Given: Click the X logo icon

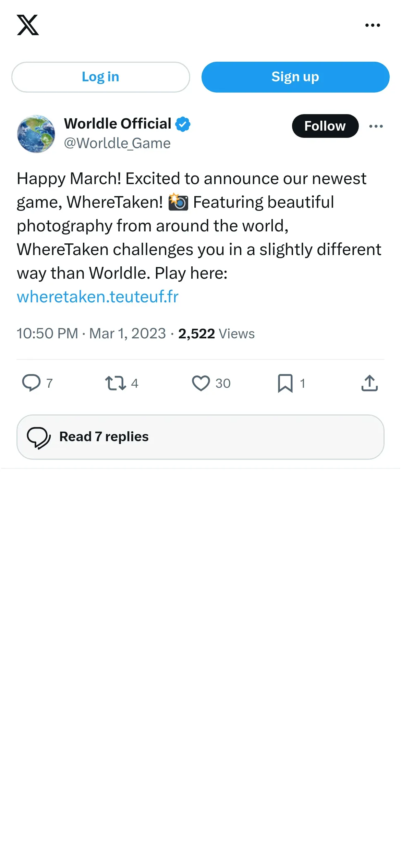Looking at the screenshot, I should click(x=28, y=25).
